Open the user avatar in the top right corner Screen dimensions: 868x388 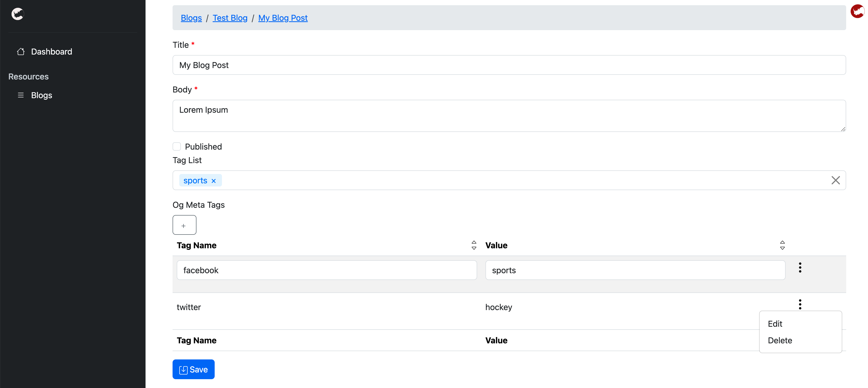point(857,11)
